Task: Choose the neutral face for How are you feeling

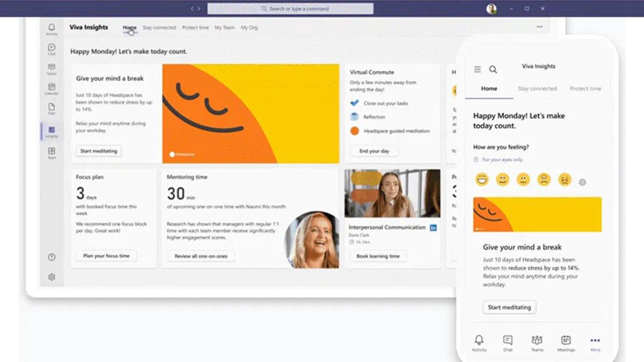Action: pyautogui.click(x=523, y=181)
